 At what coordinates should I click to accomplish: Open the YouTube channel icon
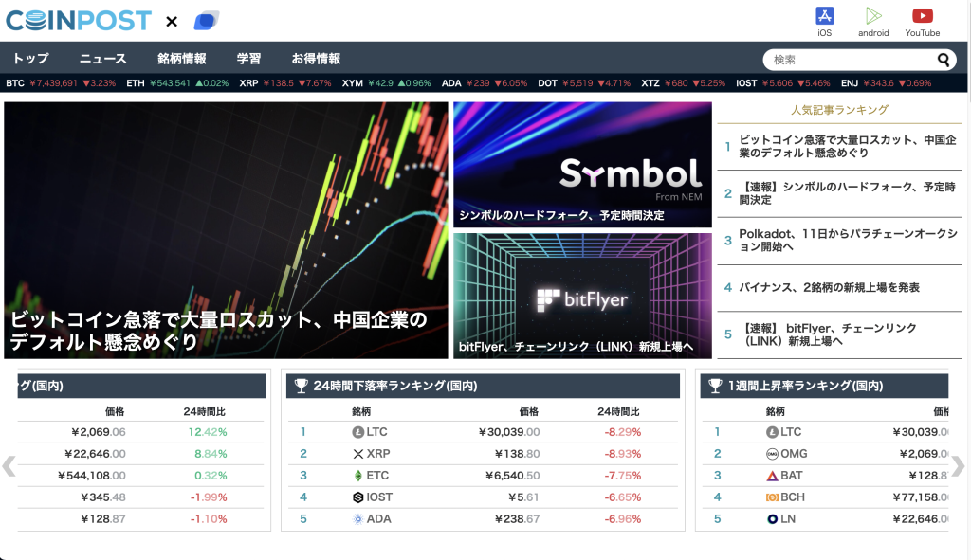click(922, 15)
